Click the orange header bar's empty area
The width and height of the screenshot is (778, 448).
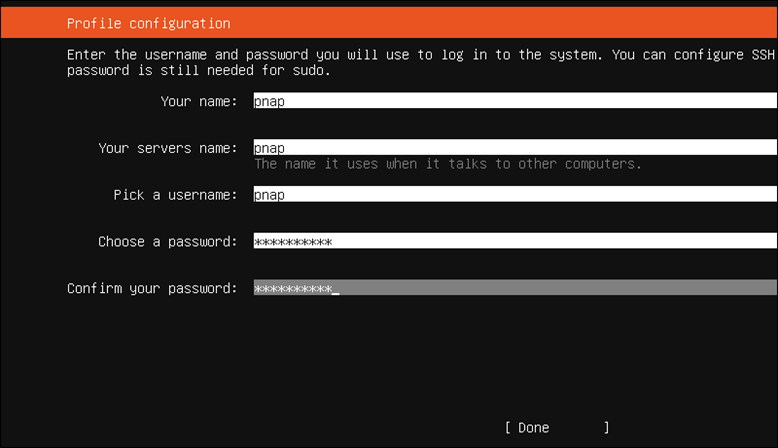pos(500,23)
